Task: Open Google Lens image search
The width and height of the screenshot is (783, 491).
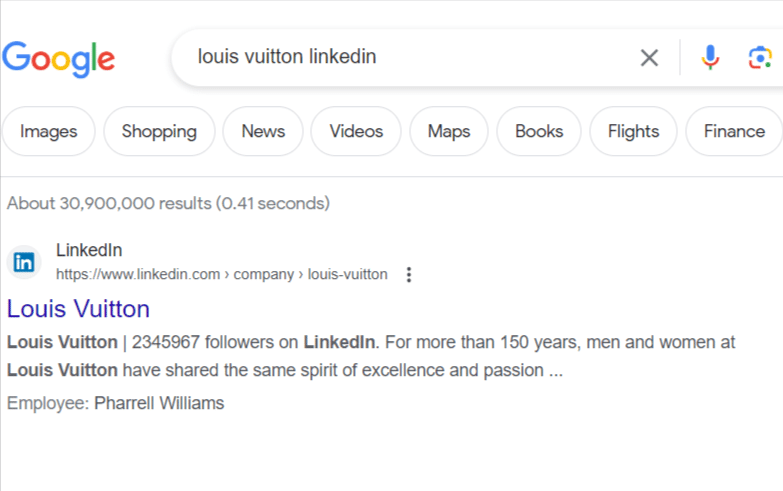Action: (x=760, y=58)
